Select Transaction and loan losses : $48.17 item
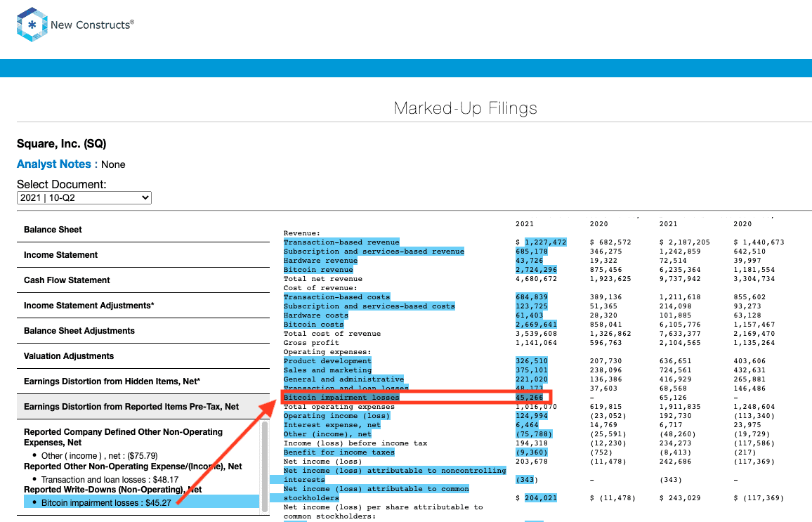812x522 pixels. 110,480
